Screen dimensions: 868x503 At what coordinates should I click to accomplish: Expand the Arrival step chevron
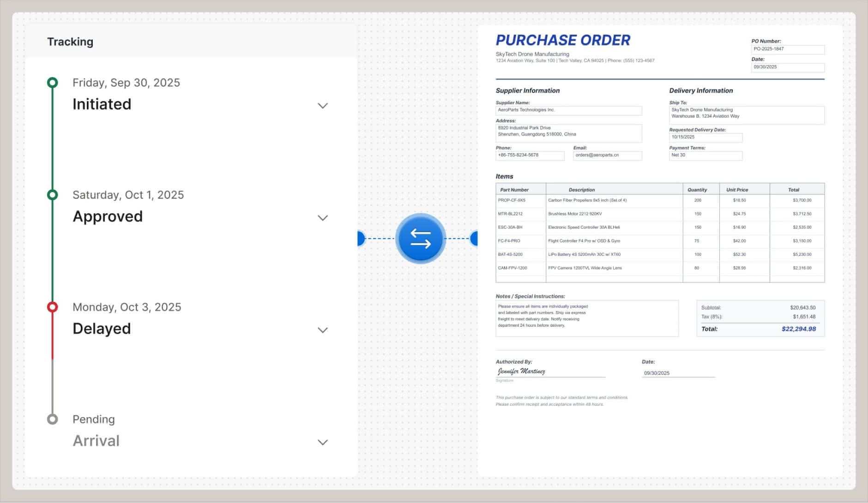pos(323,442)
